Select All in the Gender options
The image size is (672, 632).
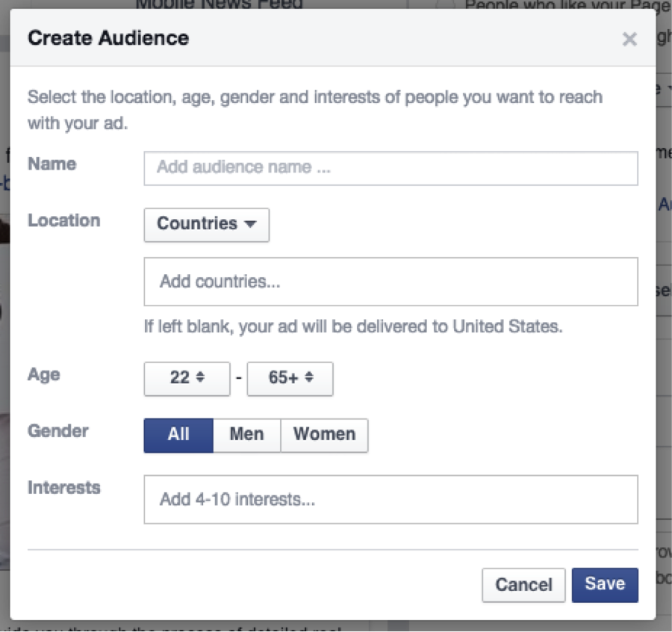tap(178, 435)
